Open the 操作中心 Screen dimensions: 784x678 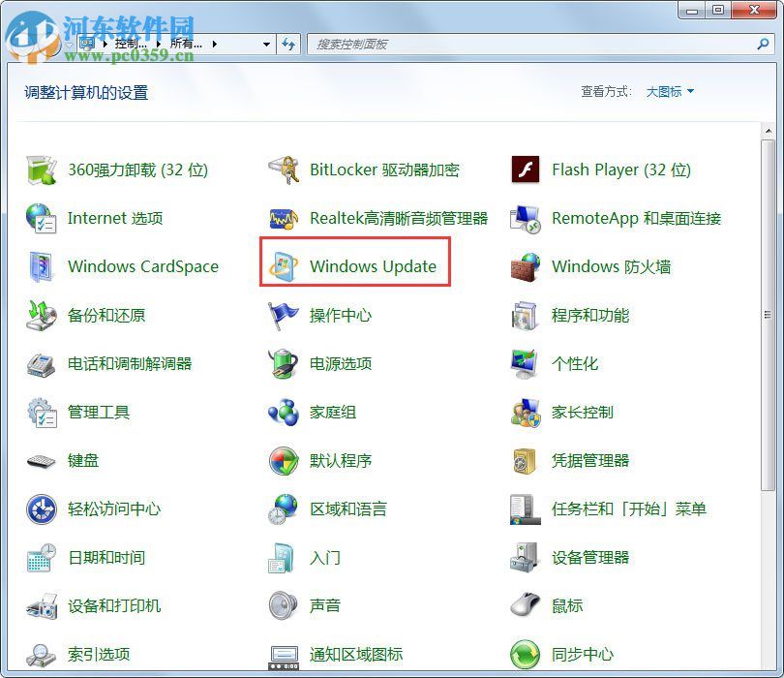coord(341,316)
